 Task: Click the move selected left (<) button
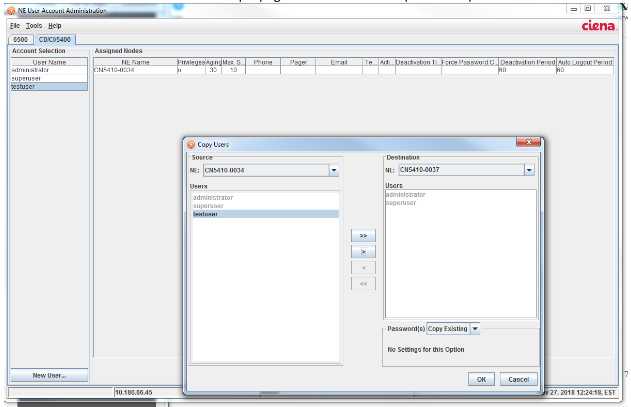pos(363,267)
